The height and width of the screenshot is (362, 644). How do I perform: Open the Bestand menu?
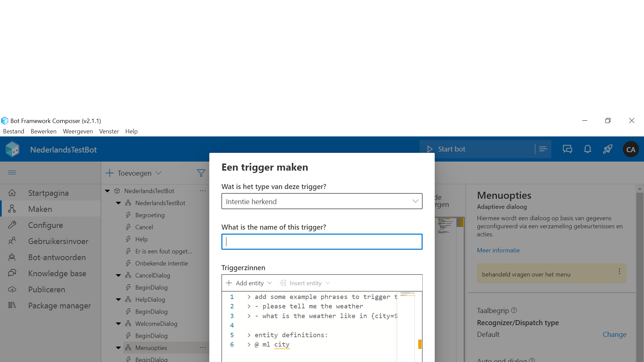click(x=14, y=131)
